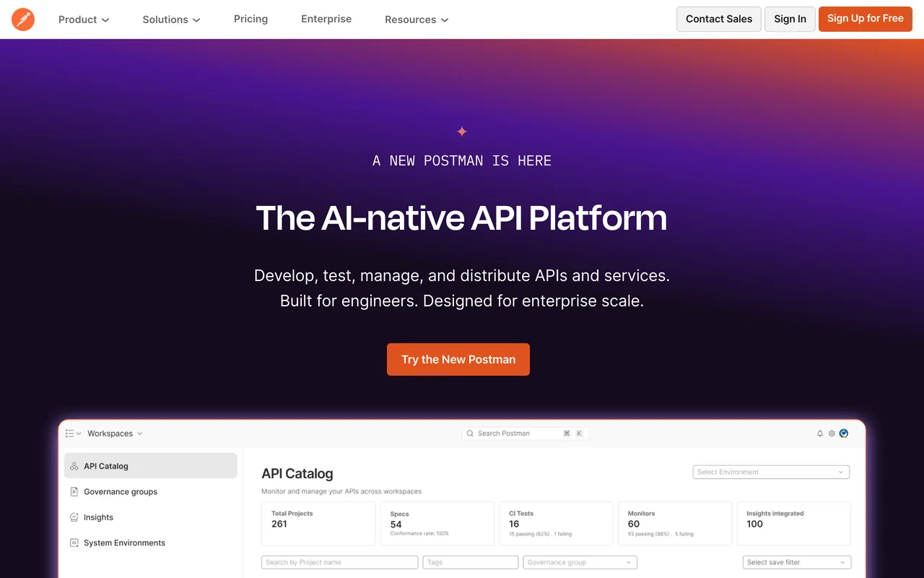Click the Contact Sales button
The image size is (924, 578).
coord(719,19)
